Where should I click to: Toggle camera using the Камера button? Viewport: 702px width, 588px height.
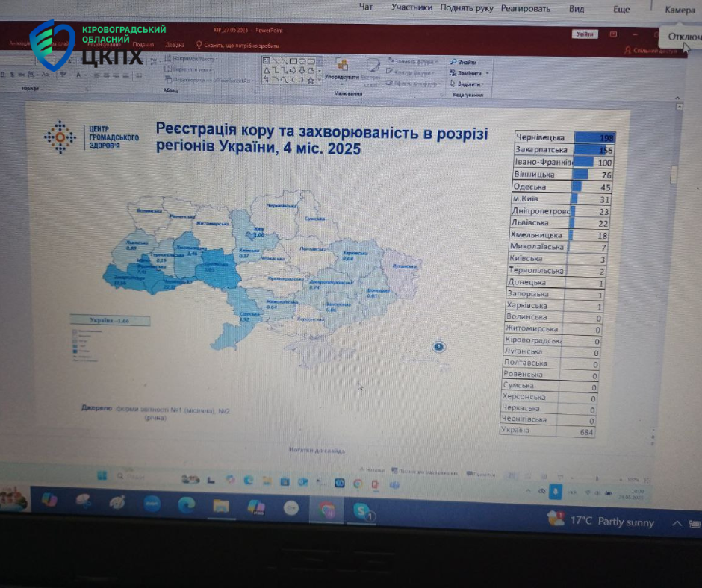680,9
